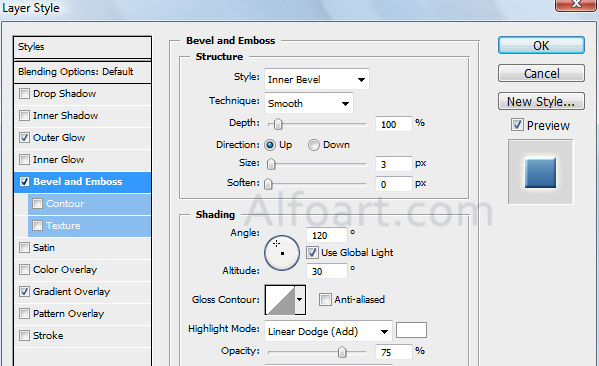Close the Layer Style dialog
Viewport: 599px width, 366px height.
[576, 4]
